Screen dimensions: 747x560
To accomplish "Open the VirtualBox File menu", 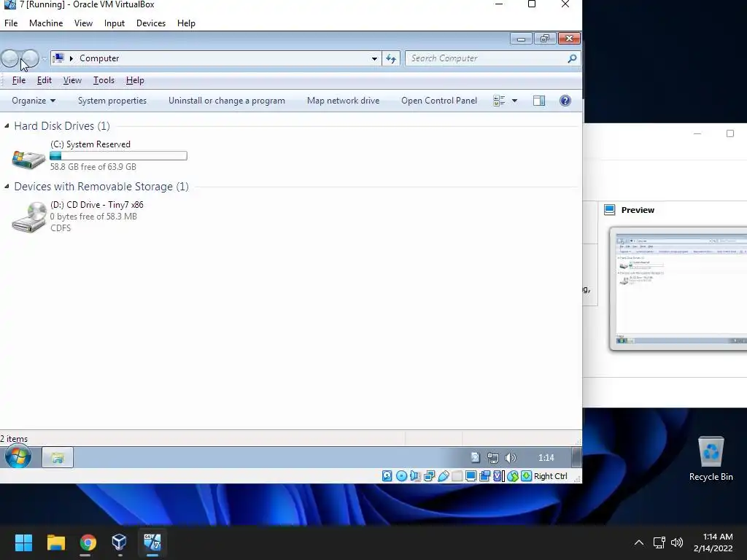I will (x=11, y=23).
